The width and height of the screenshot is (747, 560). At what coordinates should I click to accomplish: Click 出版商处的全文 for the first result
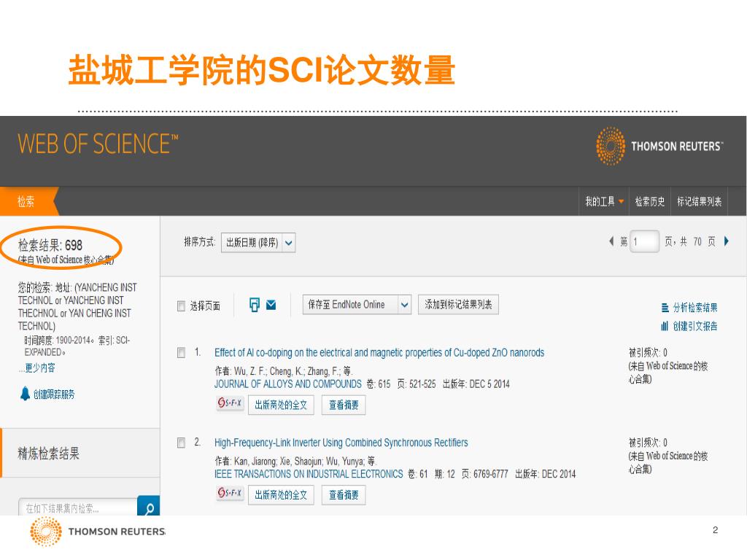point(281,405)
